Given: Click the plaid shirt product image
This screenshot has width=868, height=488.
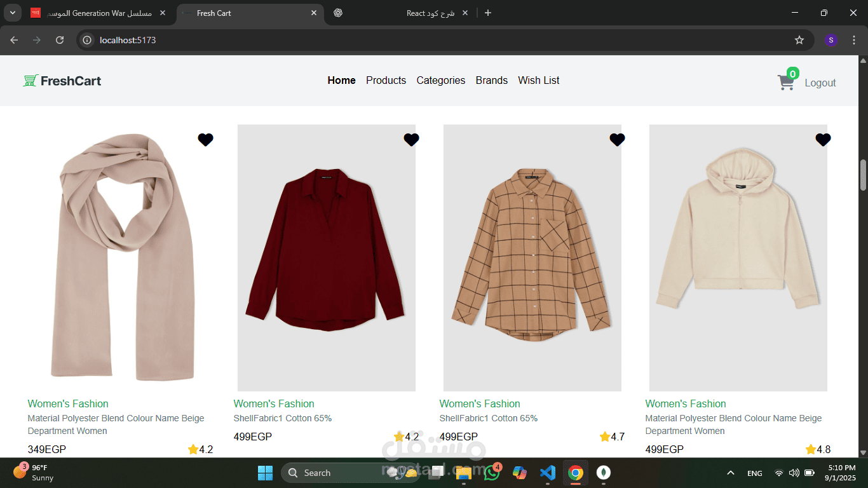Looking at the screenshot, I should (532, 257).
